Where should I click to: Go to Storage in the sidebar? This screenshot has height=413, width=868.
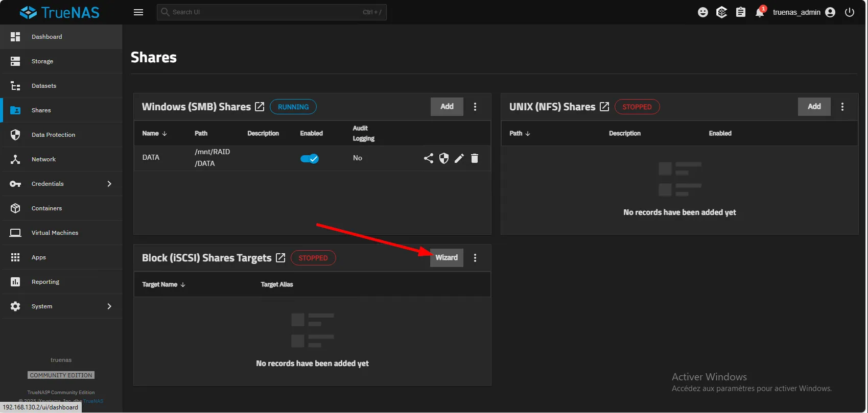[x=42, y=61]
